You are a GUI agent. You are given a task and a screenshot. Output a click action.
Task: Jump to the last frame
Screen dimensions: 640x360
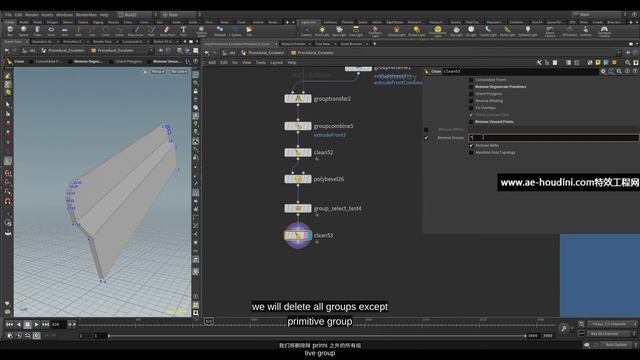[45, 324]
